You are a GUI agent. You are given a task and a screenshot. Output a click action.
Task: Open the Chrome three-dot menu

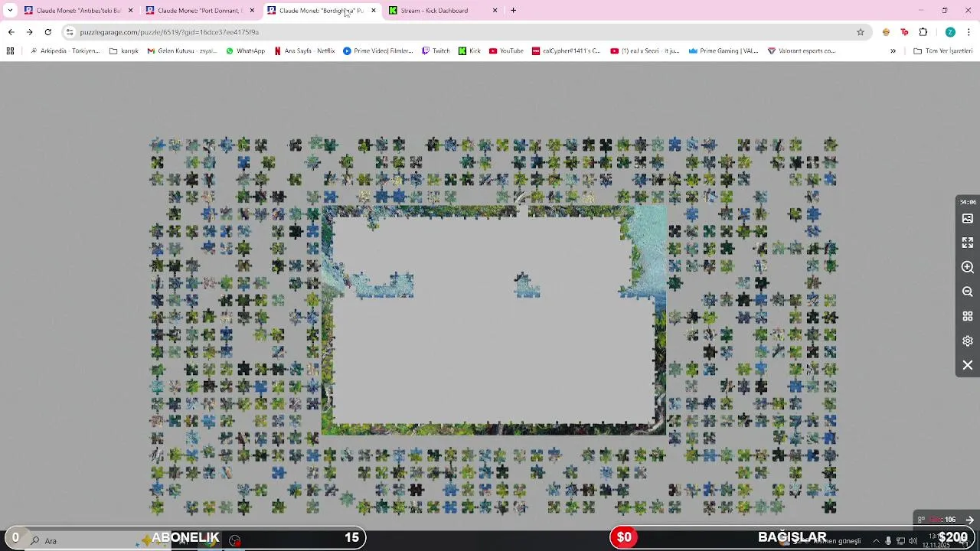pos(969,32)
